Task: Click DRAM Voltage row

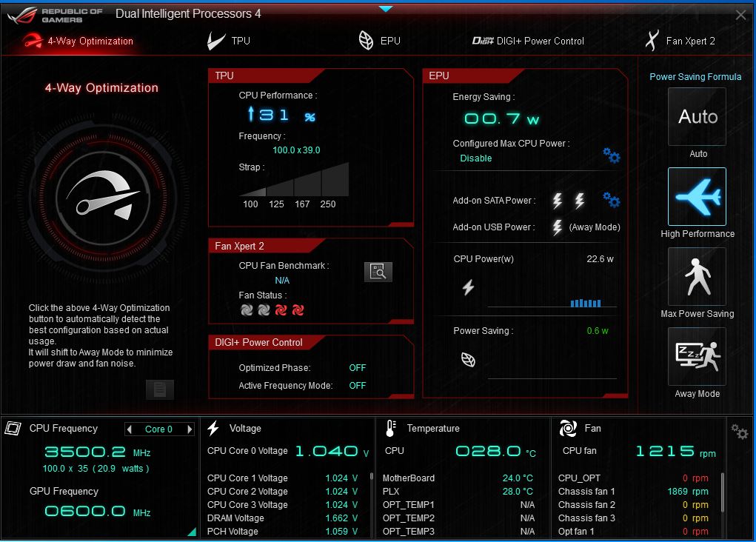Action: (x=283, y=518)
